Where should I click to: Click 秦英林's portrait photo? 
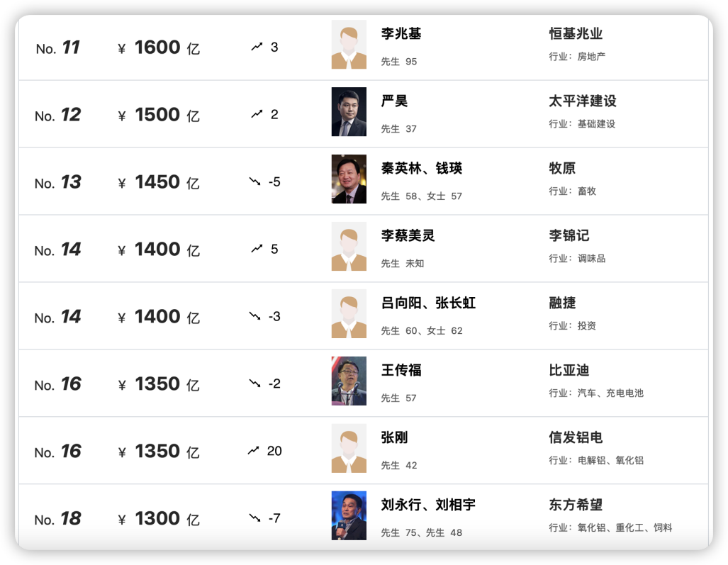349,180
